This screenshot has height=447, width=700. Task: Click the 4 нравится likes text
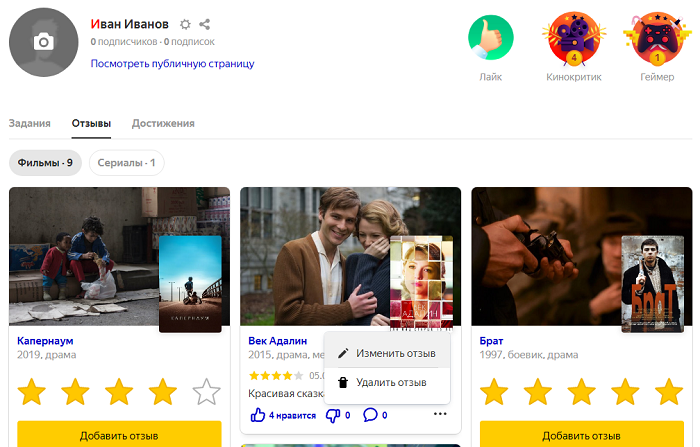(292, 415)
